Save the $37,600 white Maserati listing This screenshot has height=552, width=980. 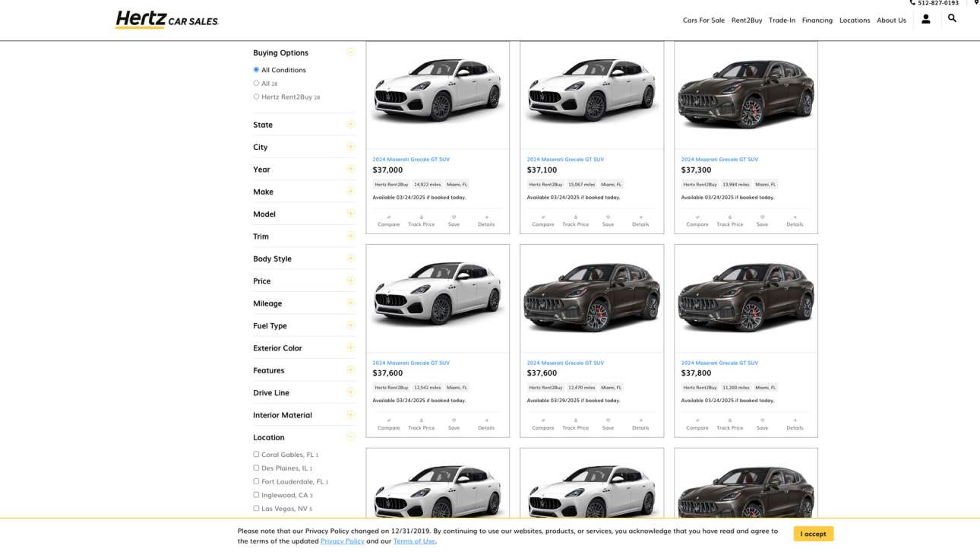tap(454, 424)
